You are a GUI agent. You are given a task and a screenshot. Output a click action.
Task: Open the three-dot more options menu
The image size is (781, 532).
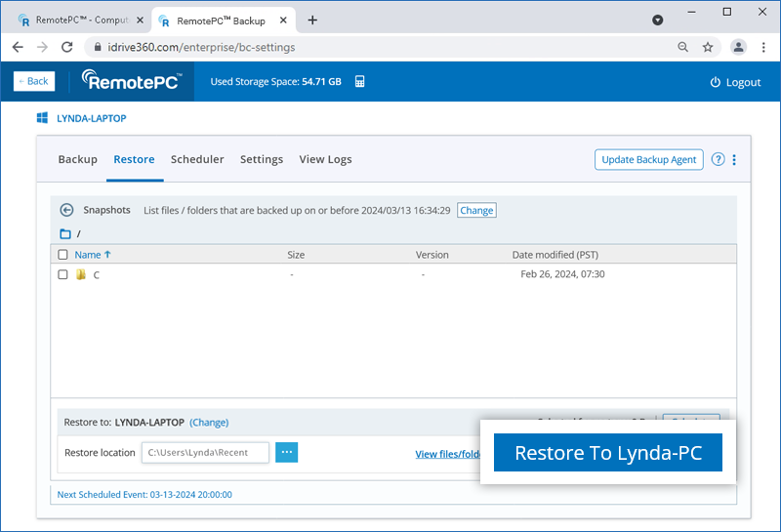tap(734, 160)
